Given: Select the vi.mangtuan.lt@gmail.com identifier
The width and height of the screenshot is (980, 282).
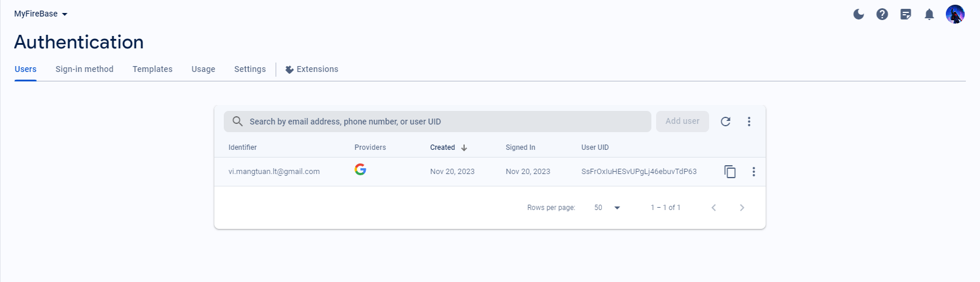Looking at the screenshot, I should 274,172.
